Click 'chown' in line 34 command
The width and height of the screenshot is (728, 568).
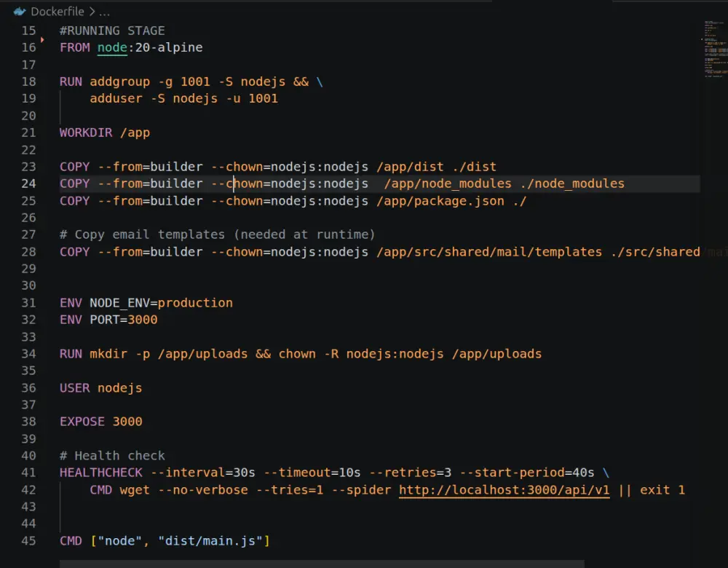coord(297,354)
